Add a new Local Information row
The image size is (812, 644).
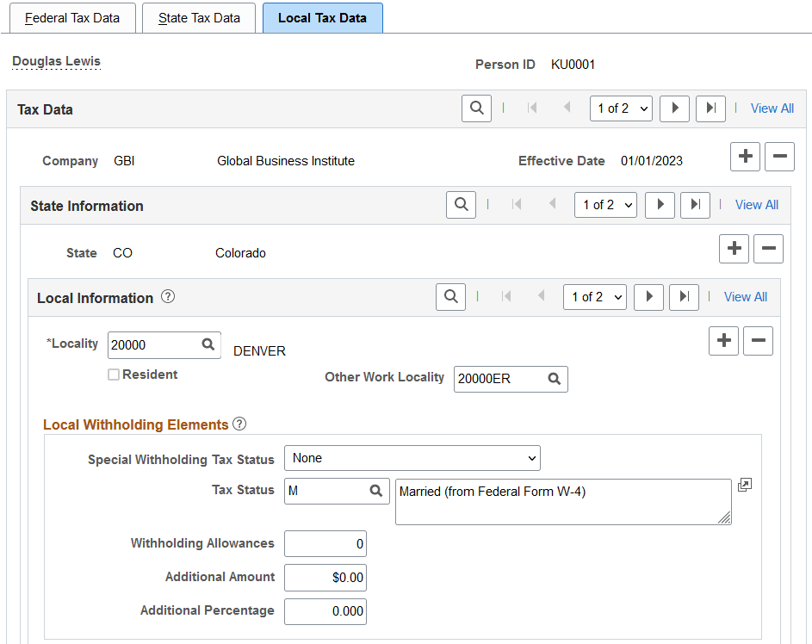coord(723,341)
